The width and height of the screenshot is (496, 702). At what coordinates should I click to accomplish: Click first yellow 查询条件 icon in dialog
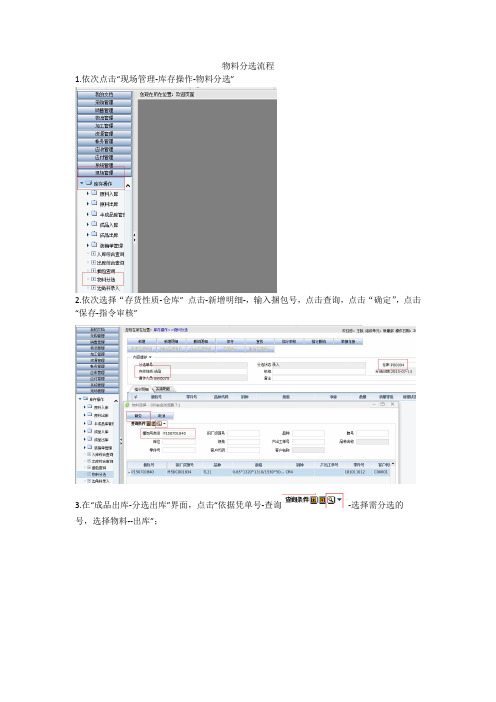click(x=149, y=424)
